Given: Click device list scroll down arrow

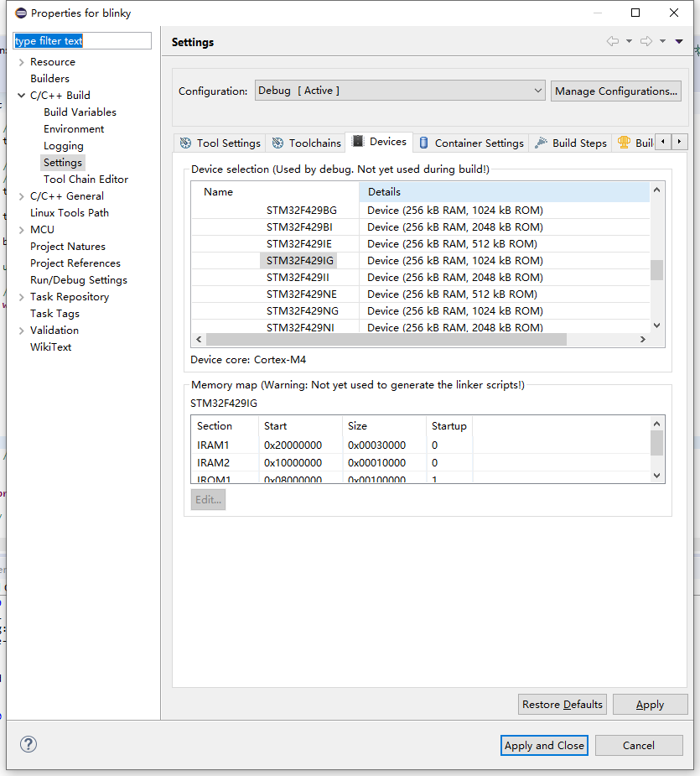Looking at the screenshot, I should pyautogui.click(x=656, y=326).
